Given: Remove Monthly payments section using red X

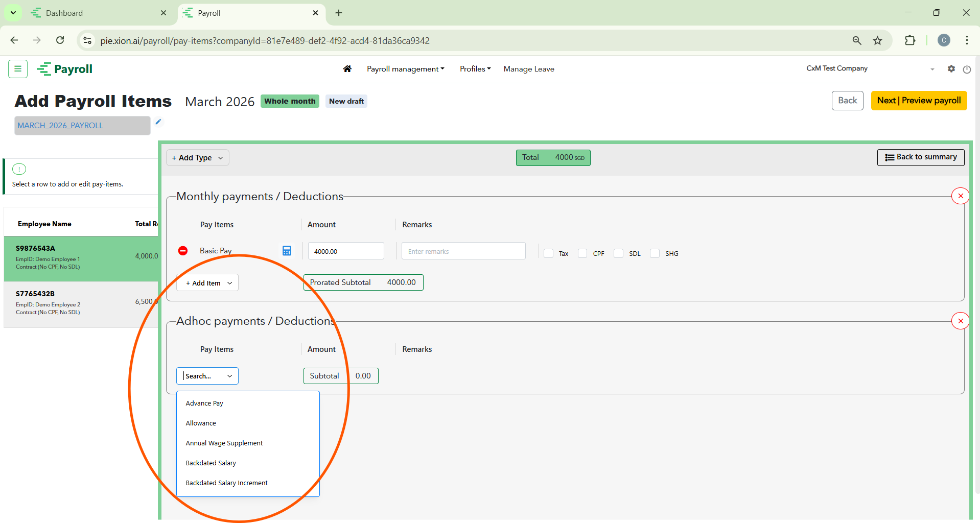Looking at the screenshot, I should (960, 196).
